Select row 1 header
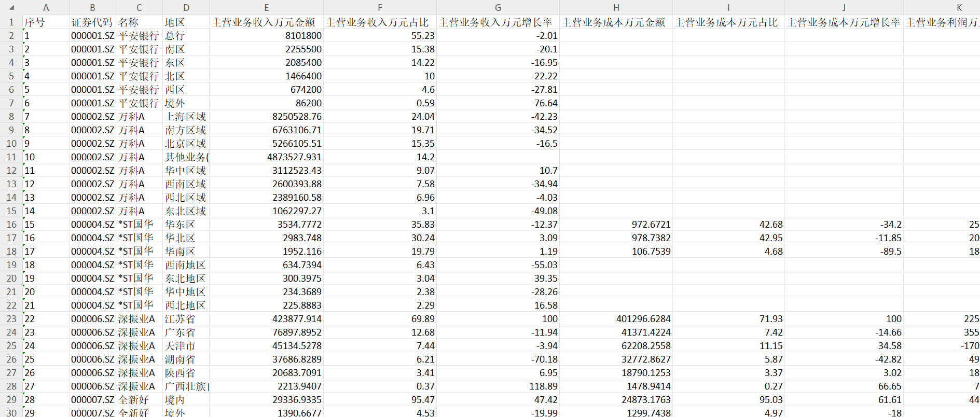This screenshot has height=417, width=980. click(11, 22)
